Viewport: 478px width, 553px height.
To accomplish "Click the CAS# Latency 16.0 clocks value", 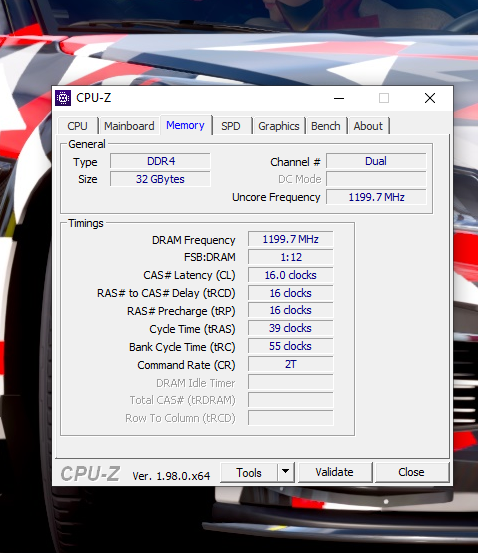I will (290, 275).
